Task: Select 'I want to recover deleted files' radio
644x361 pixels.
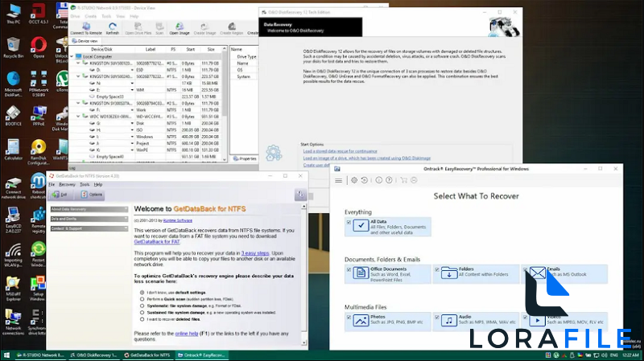Action: pos(142,319)
